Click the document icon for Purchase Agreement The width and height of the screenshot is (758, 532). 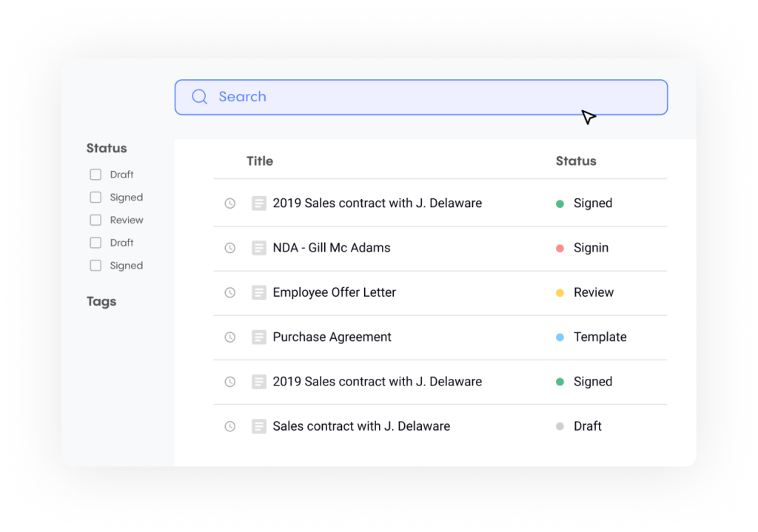[259, 337]
